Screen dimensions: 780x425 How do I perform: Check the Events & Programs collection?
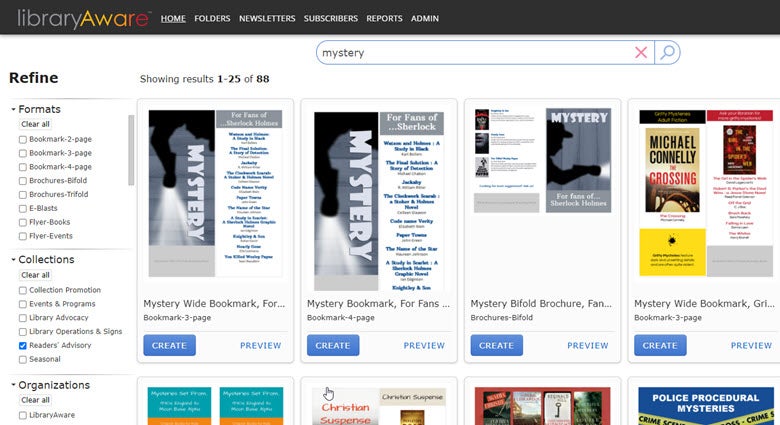tap(23, 304)
